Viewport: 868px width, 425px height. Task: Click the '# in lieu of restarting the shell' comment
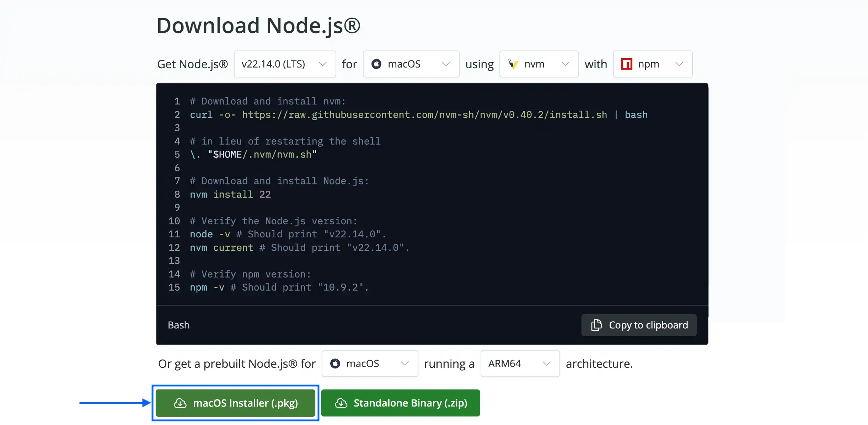point(285,141)
